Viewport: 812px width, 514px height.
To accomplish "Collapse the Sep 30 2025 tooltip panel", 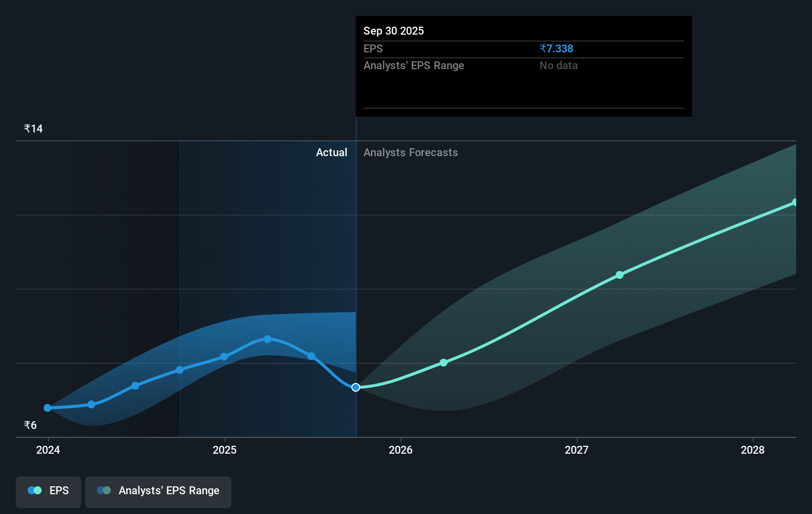I will pos(523,31).
